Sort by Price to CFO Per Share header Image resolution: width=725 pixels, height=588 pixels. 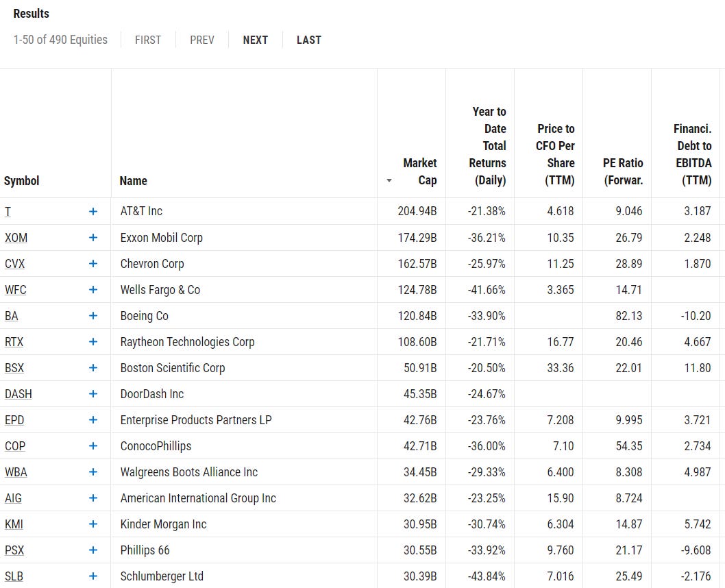(x=555, y=154)
